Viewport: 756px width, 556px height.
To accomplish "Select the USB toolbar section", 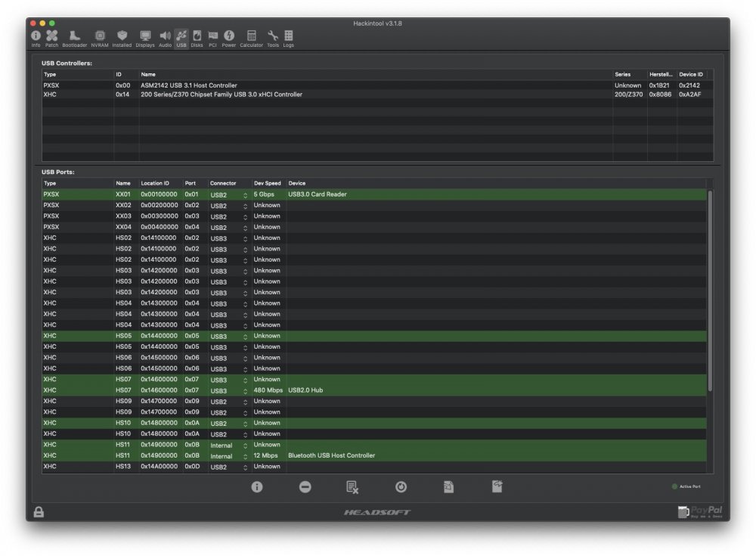I will coord(181,39).
